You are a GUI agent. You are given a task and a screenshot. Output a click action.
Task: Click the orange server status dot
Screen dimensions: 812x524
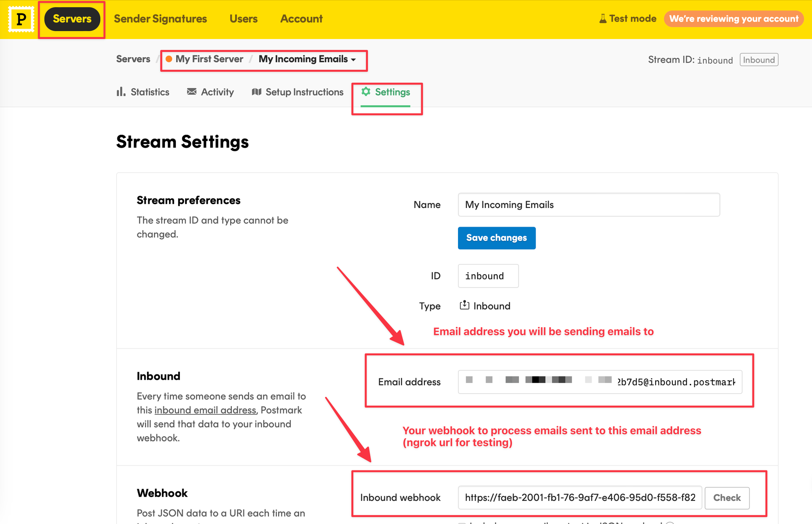tap(169, 59)
